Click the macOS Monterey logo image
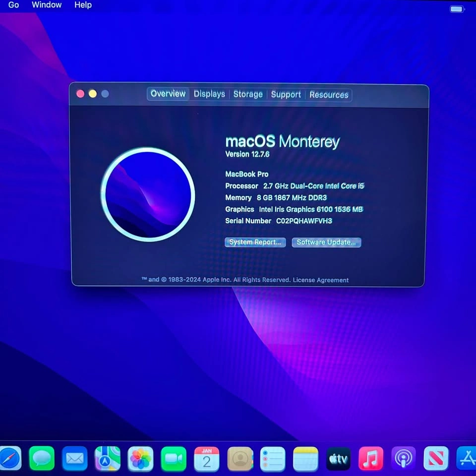Viewport: 476px width, 476px height. point(148,194)
